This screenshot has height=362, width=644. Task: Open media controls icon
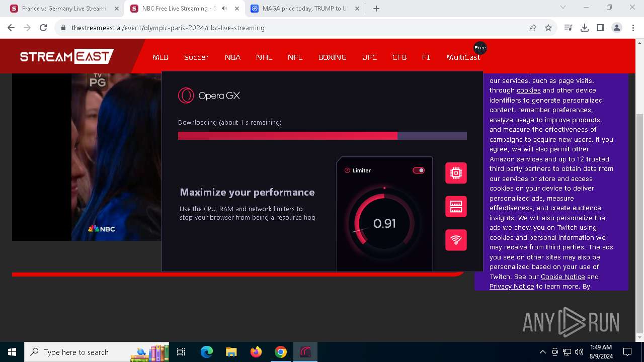point(569,28)
